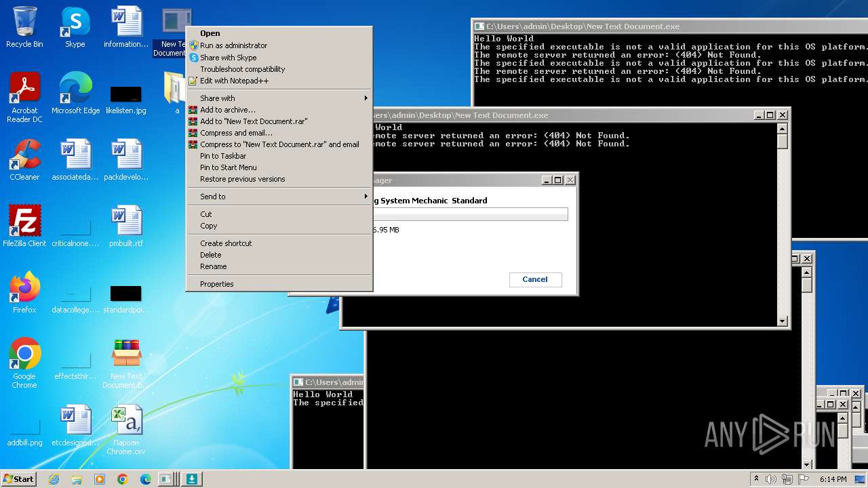Viewport: 868px width, 488px height.
Task: Launch Microsoft Edge from desktop
Action: (x=75, y=94)
